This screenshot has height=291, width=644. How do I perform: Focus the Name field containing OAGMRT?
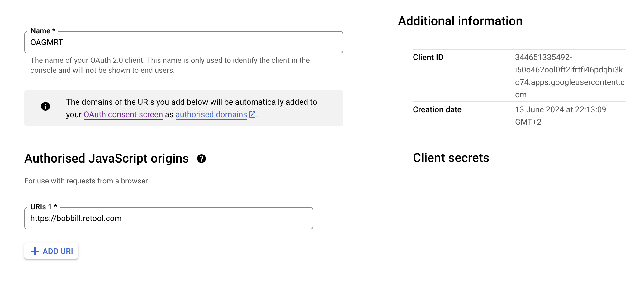click(183, 42)
